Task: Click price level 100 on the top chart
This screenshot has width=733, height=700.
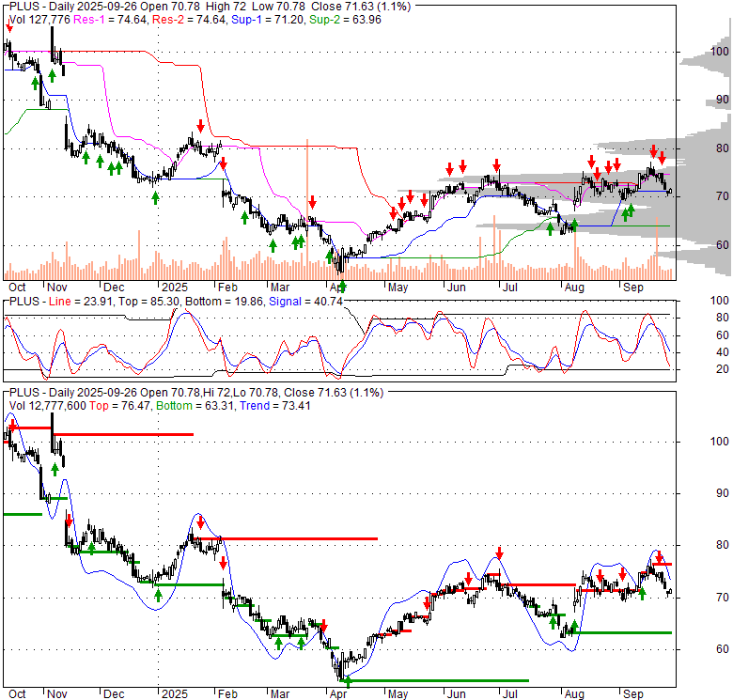Action: coord(720,51)
